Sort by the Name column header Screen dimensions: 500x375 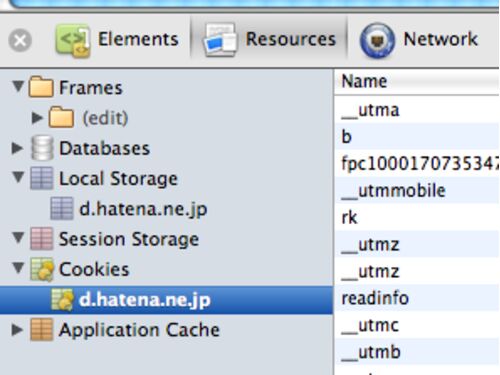pyautogui.click(x=417, y=82)
